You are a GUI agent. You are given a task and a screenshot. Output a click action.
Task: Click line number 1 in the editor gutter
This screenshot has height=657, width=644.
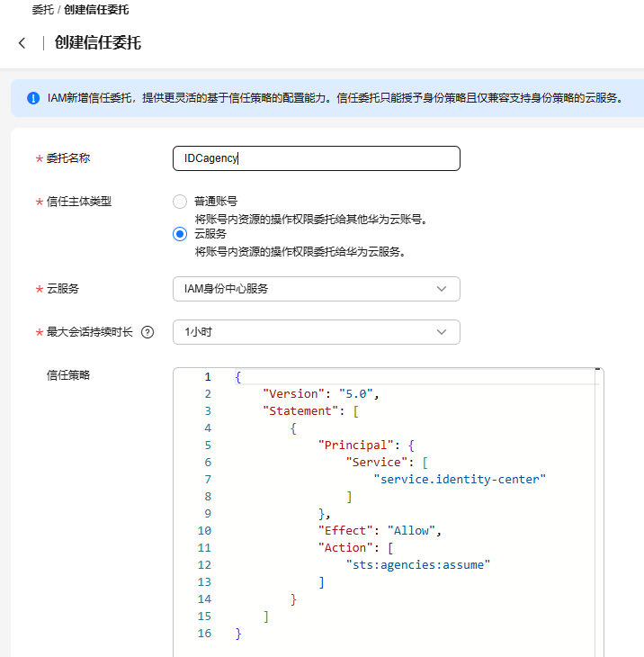(207, 377)
